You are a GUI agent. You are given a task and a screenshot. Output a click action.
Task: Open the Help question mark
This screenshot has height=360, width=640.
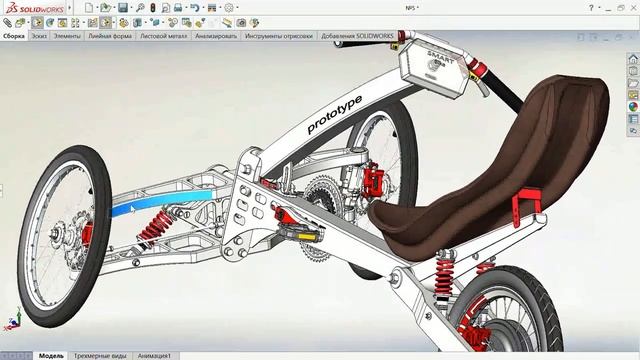[x=591, y=7]
